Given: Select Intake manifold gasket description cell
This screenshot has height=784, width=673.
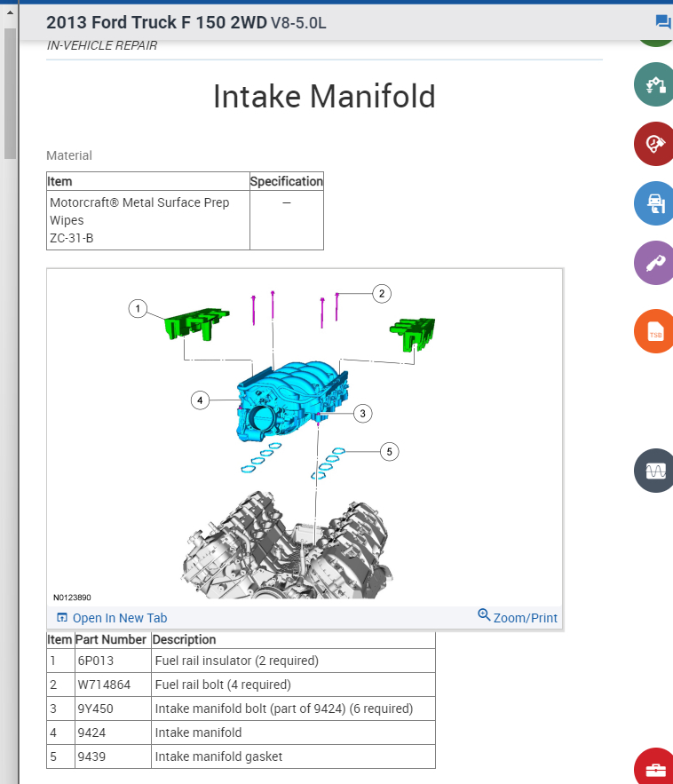Looking at the screenshot, I should [294, 756].
